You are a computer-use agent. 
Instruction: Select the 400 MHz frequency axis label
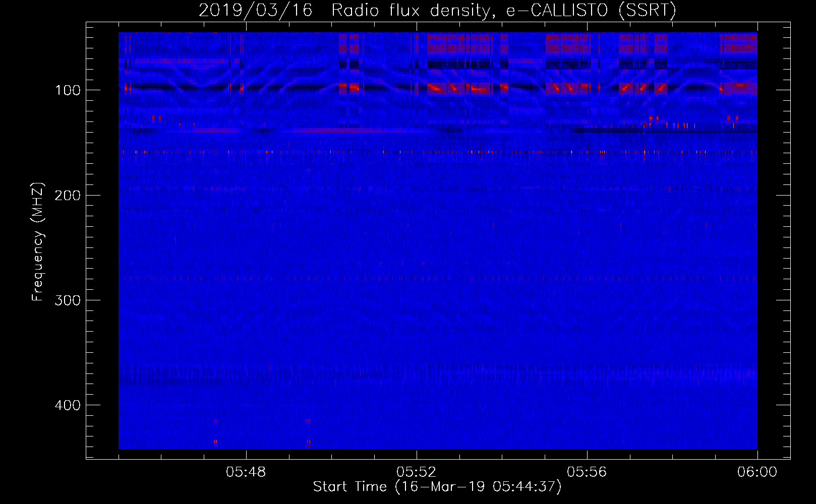[x=68, y=405]
